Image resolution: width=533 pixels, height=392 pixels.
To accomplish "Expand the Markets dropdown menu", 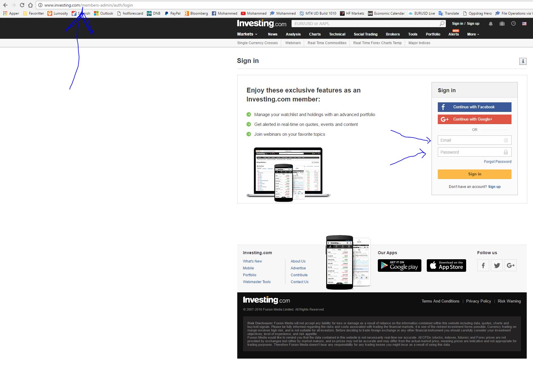I will pyautogui.click(x=247, y=34).
